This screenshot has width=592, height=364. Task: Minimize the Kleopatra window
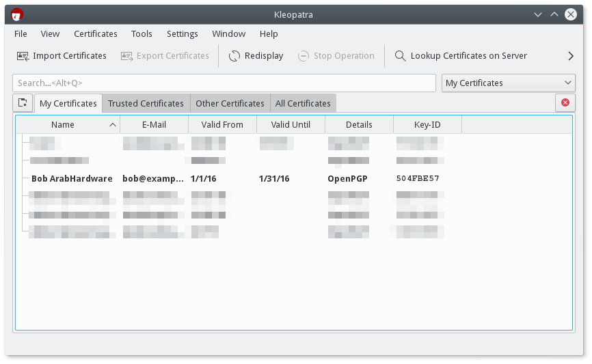pos(538,15)
